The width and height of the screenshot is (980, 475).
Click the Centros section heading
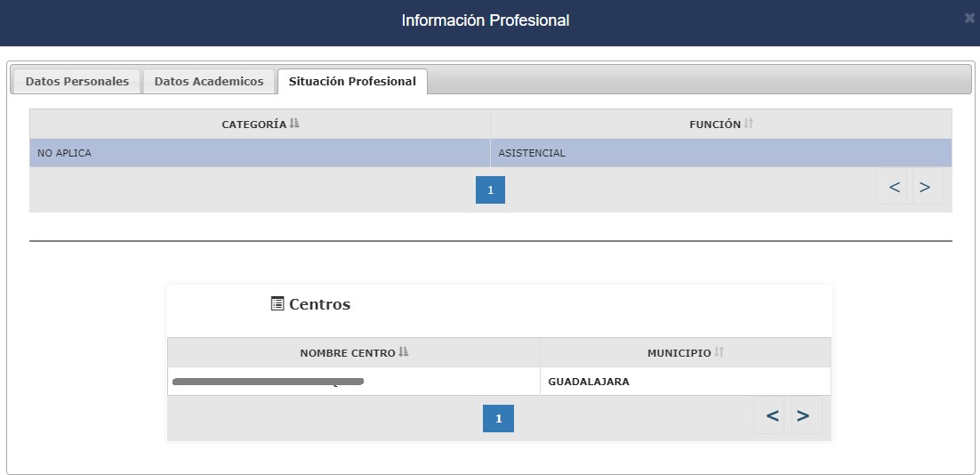[320, 304]
